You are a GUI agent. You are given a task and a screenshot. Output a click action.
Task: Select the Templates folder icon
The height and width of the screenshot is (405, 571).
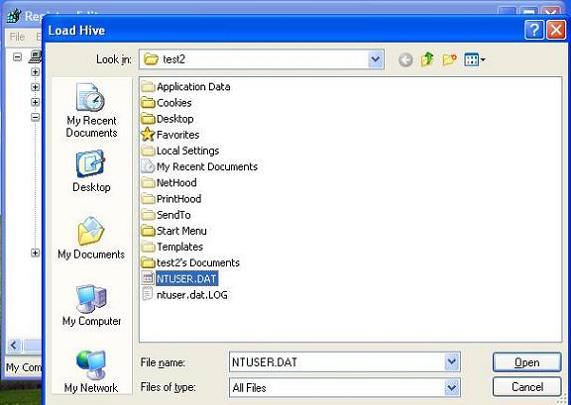(x=148, y=247)
